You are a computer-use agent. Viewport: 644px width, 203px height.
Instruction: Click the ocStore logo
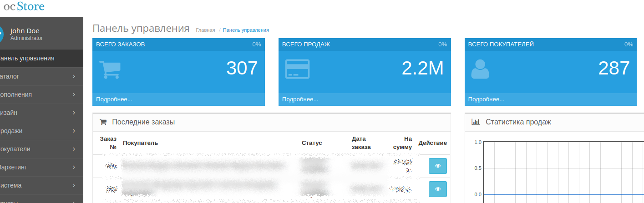pos(24,7)
